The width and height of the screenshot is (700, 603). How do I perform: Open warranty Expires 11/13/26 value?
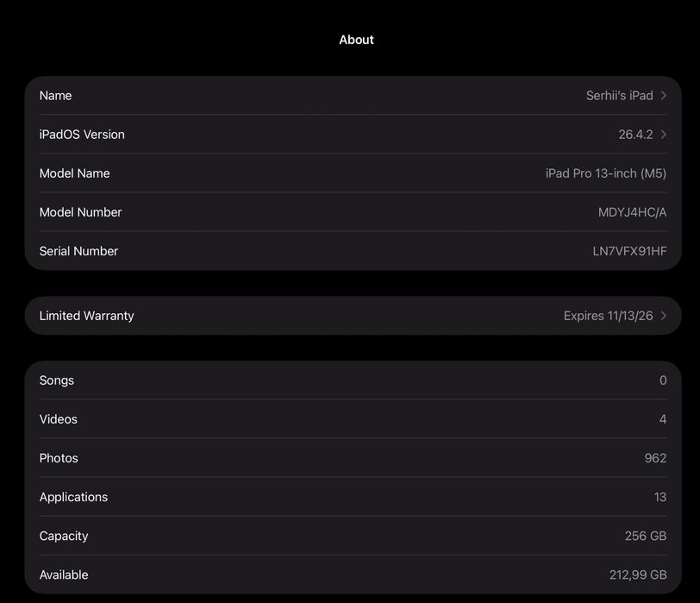click(x=608, y=316)
